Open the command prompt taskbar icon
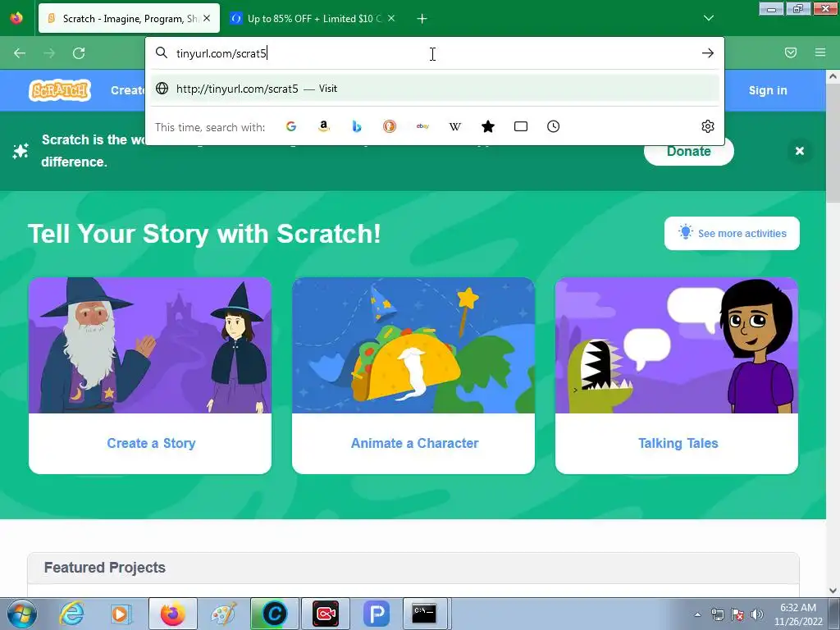840x630 pixels. pyautogui.click(x=424, y=614)
